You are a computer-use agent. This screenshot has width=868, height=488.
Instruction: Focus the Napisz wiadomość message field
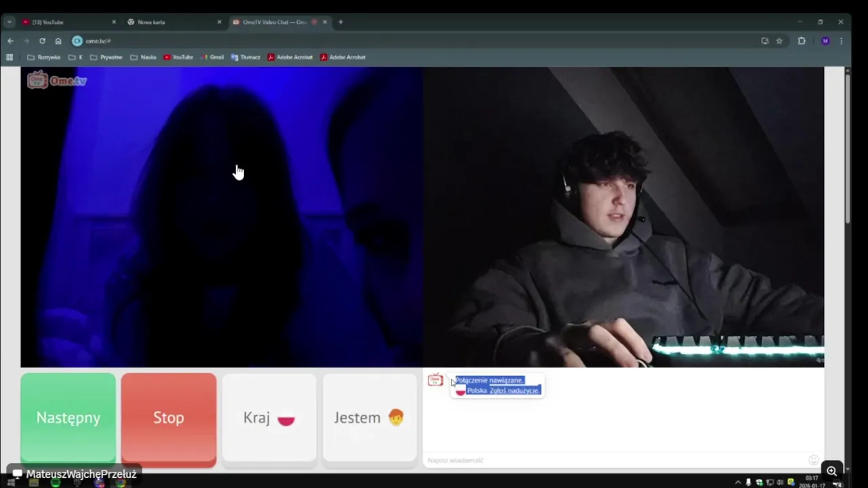click(614, 460)
